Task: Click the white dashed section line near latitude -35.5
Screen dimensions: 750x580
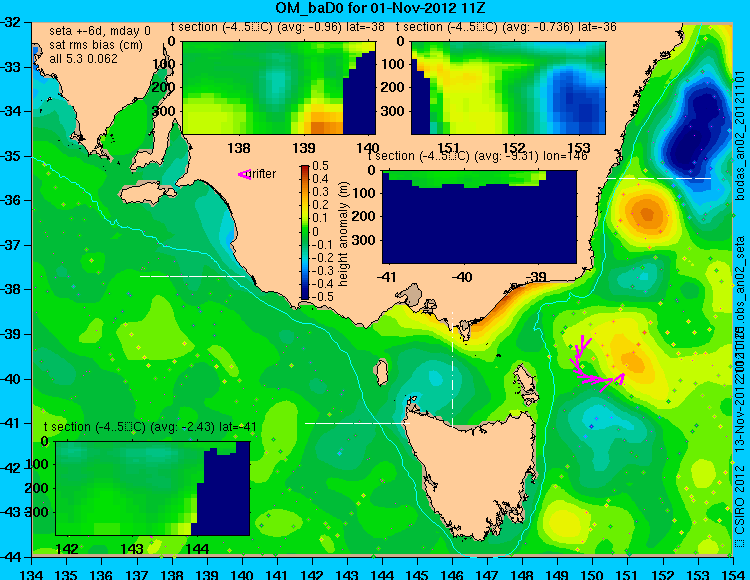Action: point(659,178)
